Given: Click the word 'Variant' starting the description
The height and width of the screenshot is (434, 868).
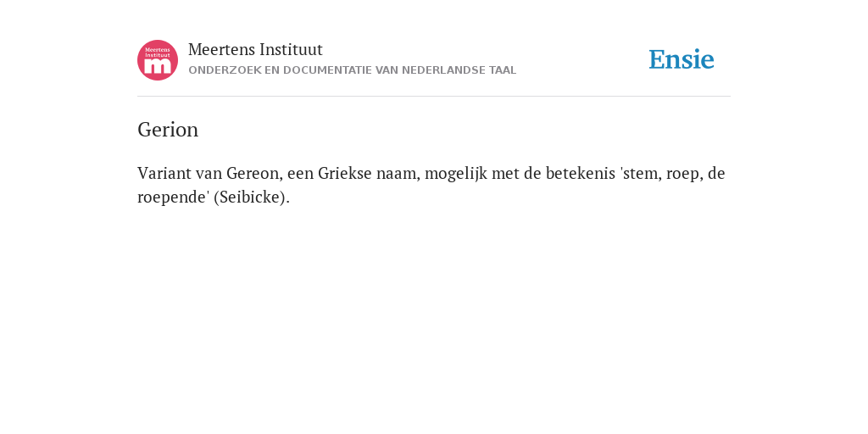Looking at the screenshot, I should click(164, 173).
